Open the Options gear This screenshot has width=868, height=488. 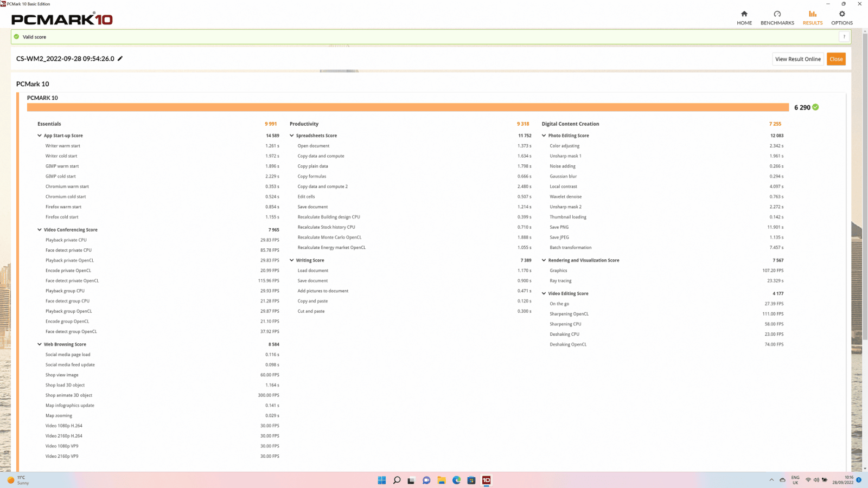point(841,18)
